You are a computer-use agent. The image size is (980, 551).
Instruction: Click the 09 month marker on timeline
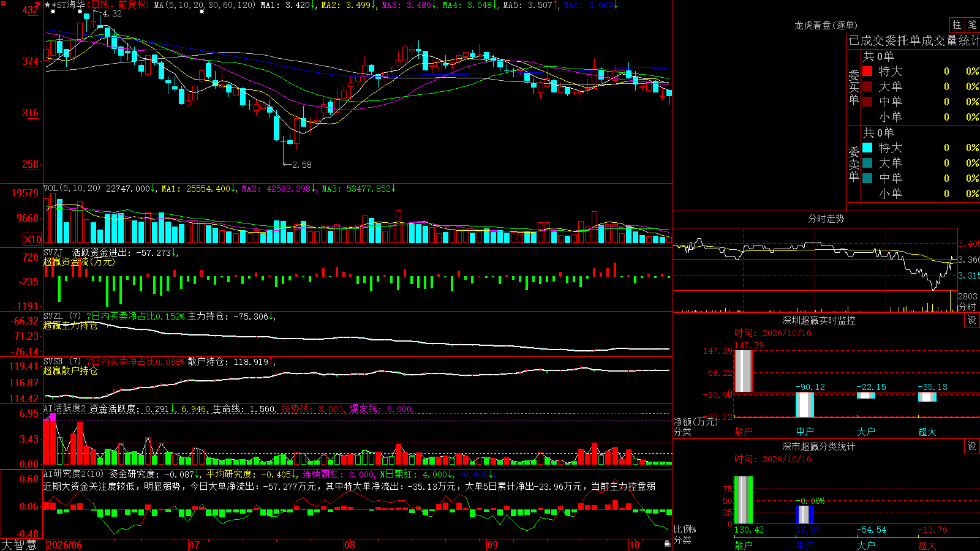pos(492,545)
